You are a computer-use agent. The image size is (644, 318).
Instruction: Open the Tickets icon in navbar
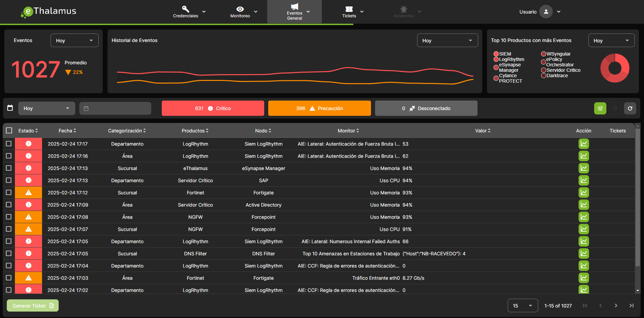point(349,9)
